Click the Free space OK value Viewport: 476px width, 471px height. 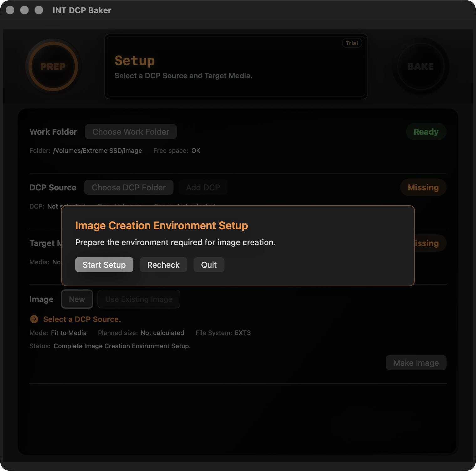click(196, 151)
